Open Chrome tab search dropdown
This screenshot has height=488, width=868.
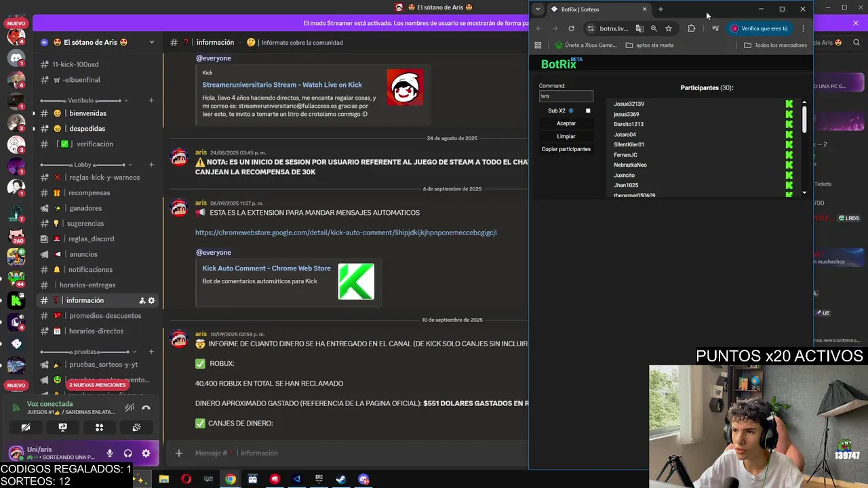point(538,9)
